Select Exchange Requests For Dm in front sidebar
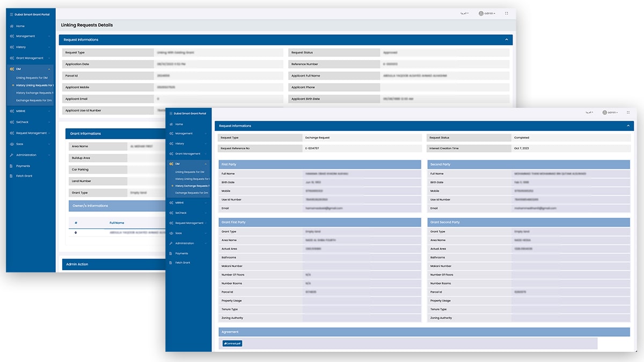 [x=191, y=193]
